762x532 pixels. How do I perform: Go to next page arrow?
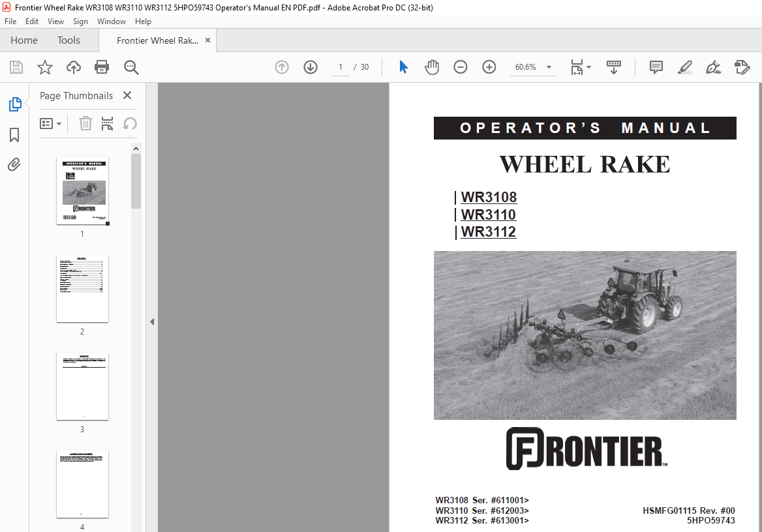point(311,67)
